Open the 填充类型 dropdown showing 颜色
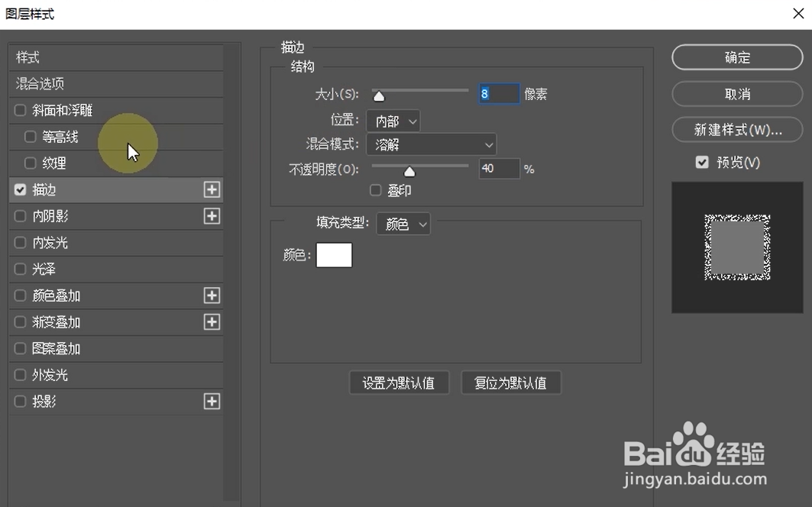This screenshot has width=812, height=507. coord(403,224)
